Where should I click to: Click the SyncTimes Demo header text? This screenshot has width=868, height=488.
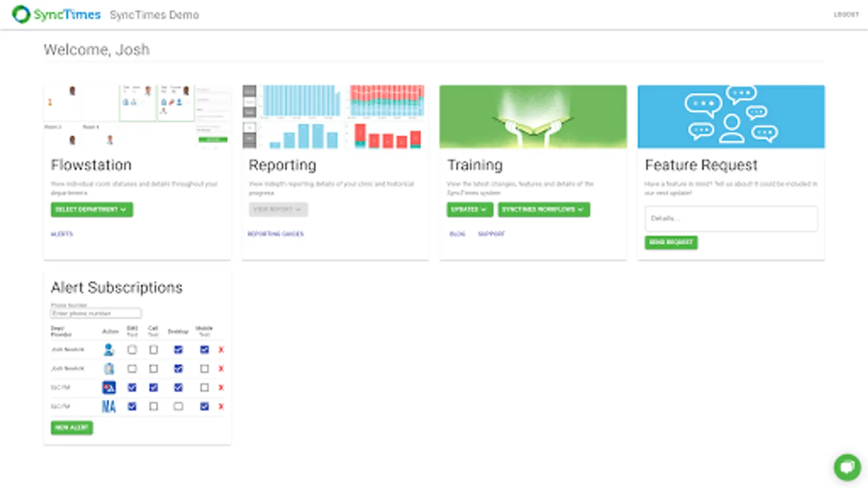[154, 15]
